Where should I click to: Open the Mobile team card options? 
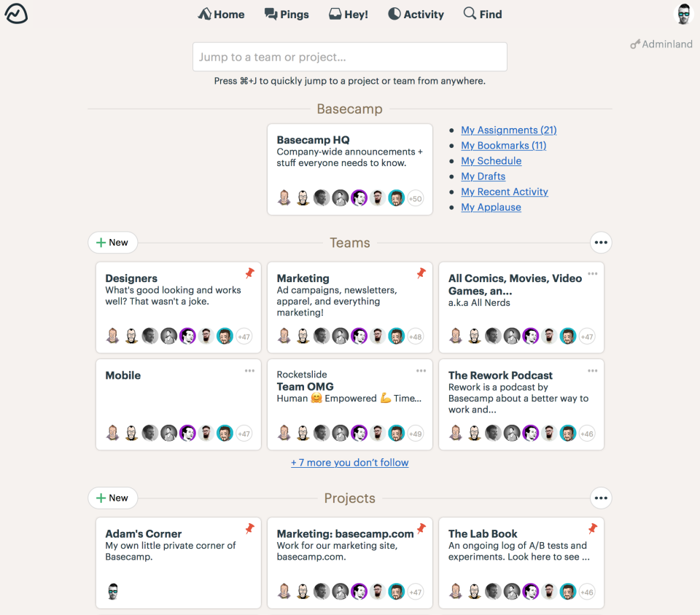249,371
